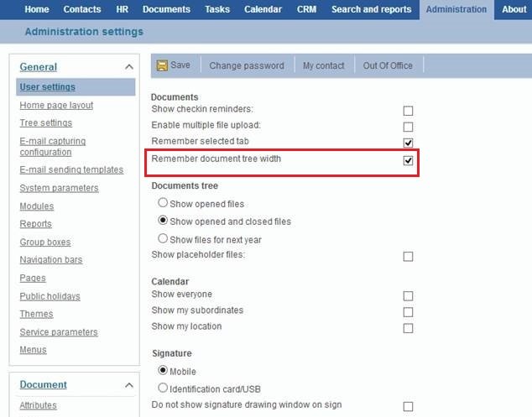
Task: Open the CRM tab
Action: coord(306,10)
